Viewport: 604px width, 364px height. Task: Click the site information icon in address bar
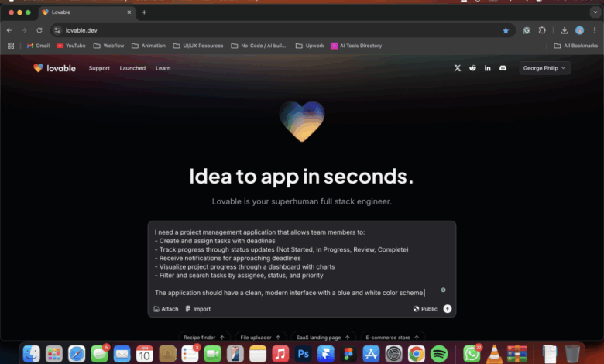pos(57,30)
